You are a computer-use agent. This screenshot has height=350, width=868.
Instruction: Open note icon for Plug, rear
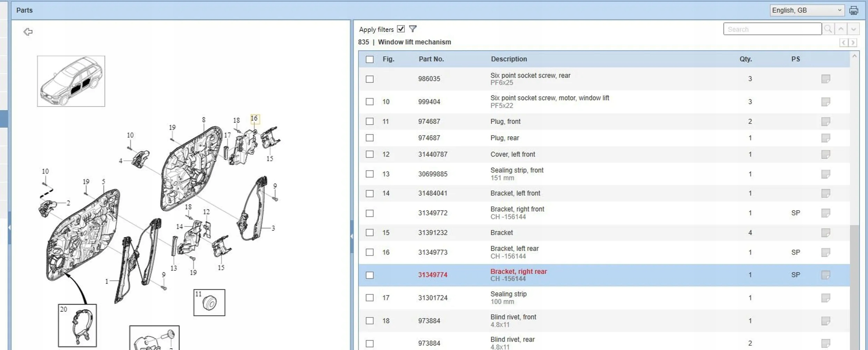[826, 138]
